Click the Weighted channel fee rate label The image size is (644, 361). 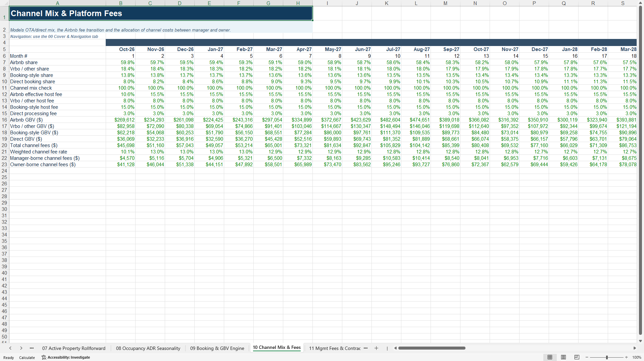39,152
